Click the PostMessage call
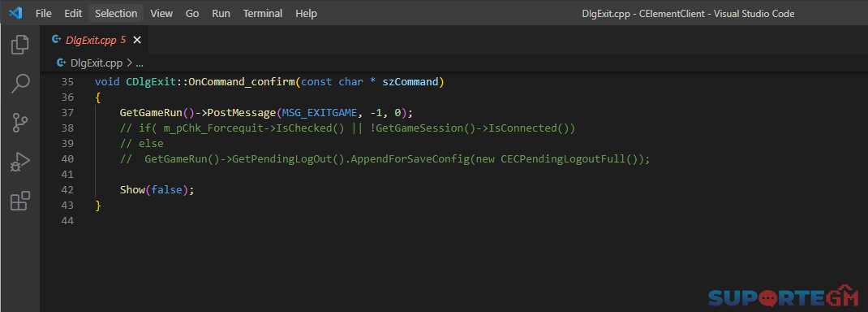The width and height of the screenshot is (868, 312). point(242,112)
